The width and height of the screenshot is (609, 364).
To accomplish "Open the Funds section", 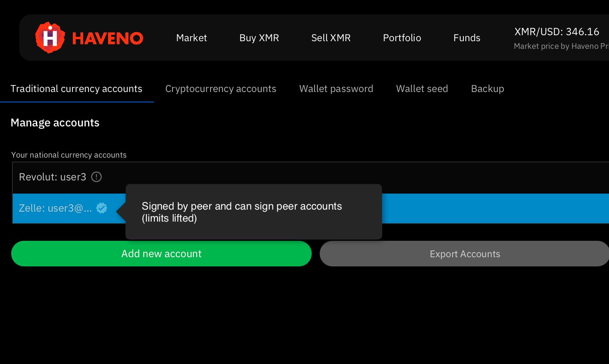I will tap(467, 38).
